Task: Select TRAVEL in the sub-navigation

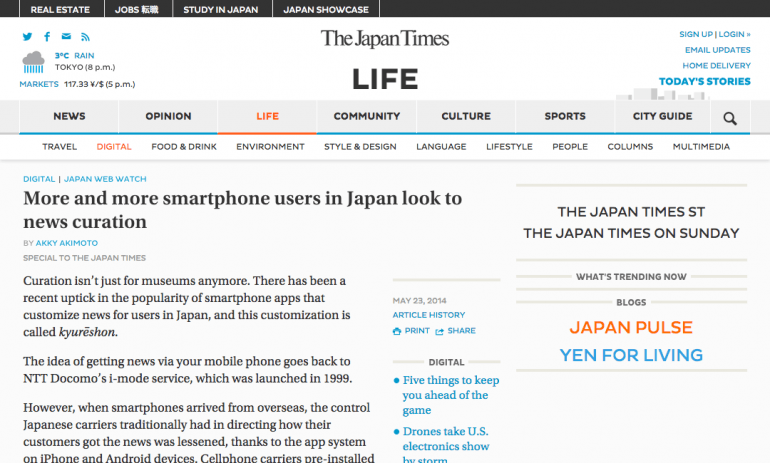Action: click(x=59, y=147)
